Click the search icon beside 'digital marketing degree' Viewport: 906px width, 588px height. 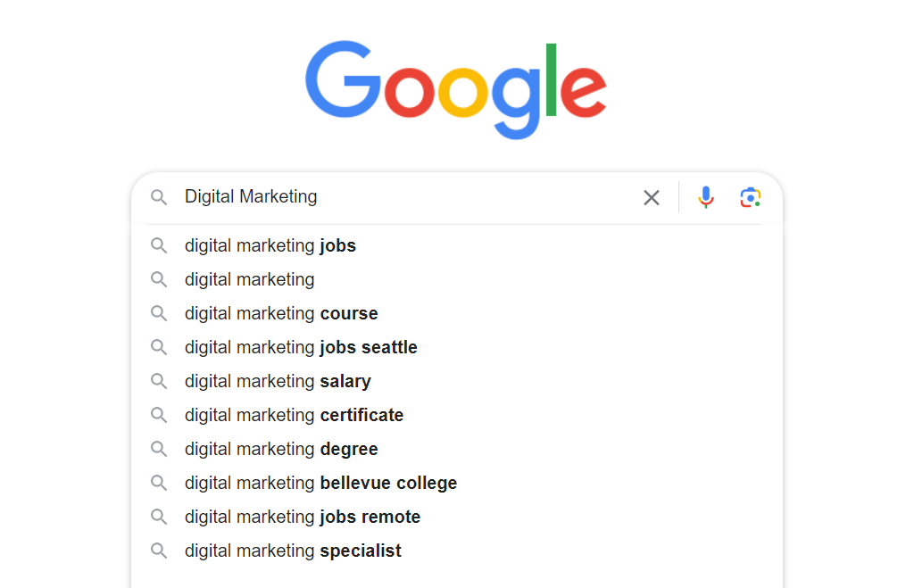(159, 449)
